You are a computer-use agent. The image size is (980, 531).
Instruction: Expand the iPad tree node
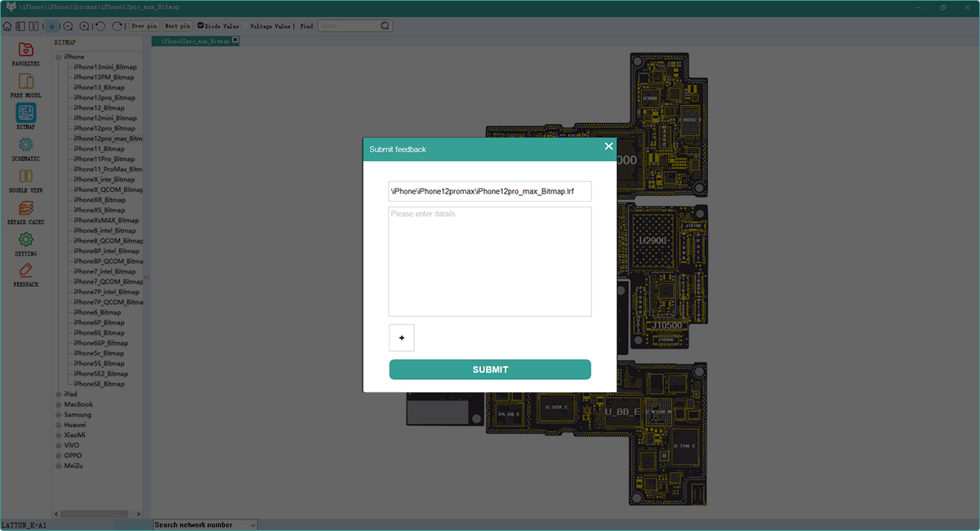pos(57,393)
